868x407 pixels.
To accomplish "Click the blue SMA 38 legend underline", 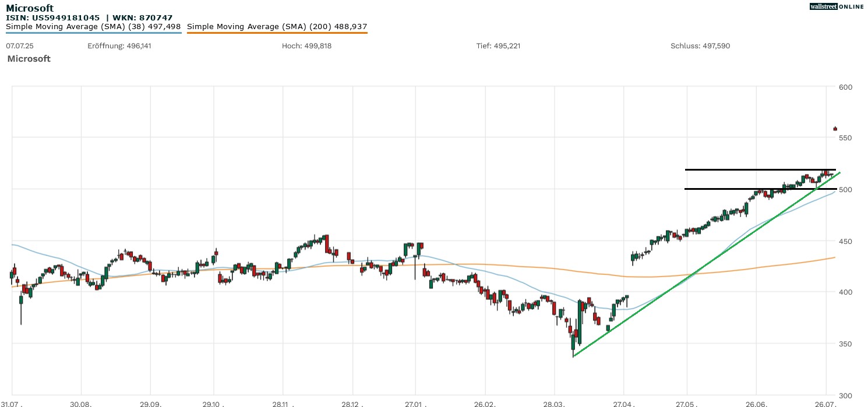I will click(x=93, y=33).
